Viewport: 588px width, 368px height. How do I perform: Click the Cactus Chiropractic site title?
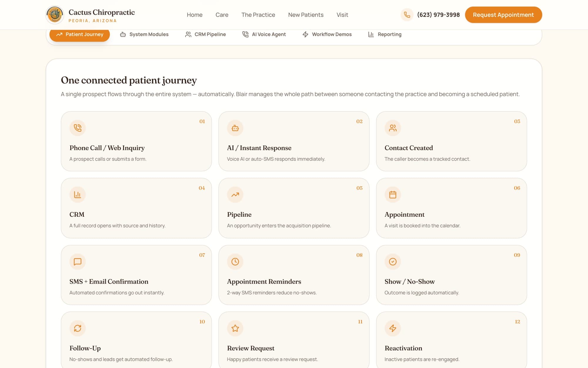[x=102, y=12]
